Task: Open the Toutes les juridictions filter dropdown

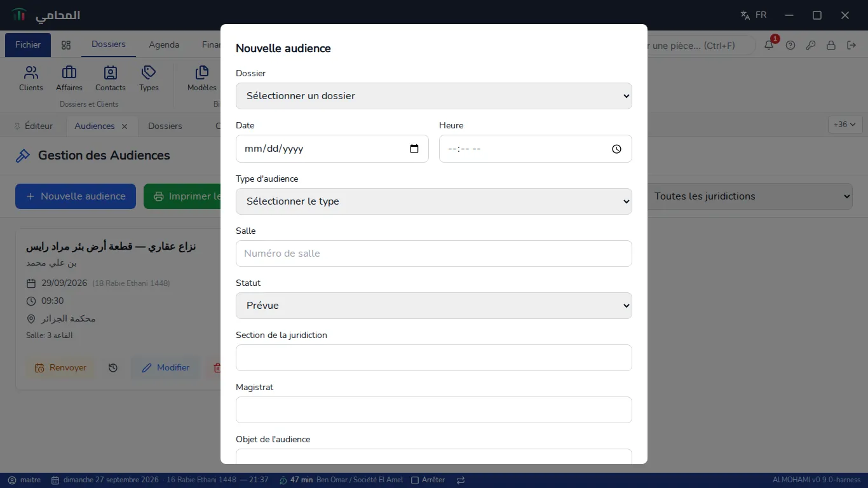Action: 750,196
